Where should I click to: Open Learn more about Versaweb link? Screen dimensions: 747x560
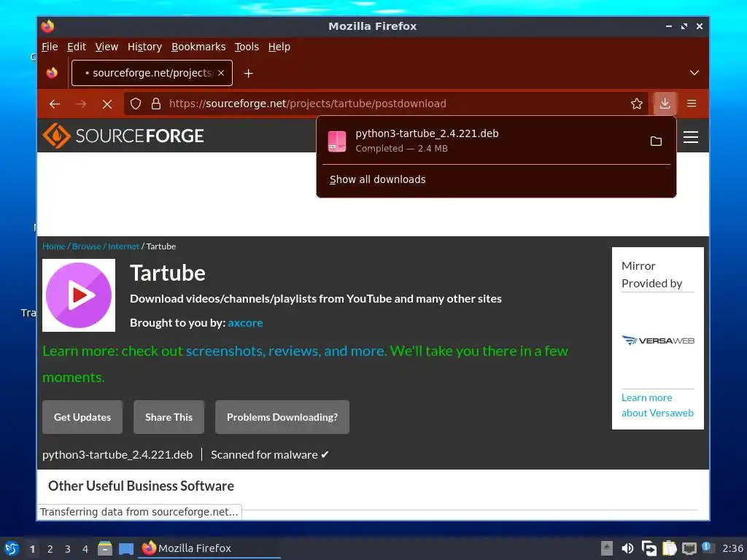(x=657, y=405)
